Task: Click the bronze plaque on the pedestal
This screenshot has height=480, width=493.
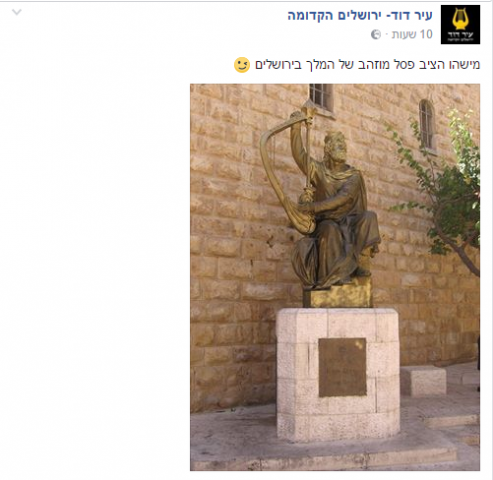Action: pyautogui.click(x=342, y=367)
